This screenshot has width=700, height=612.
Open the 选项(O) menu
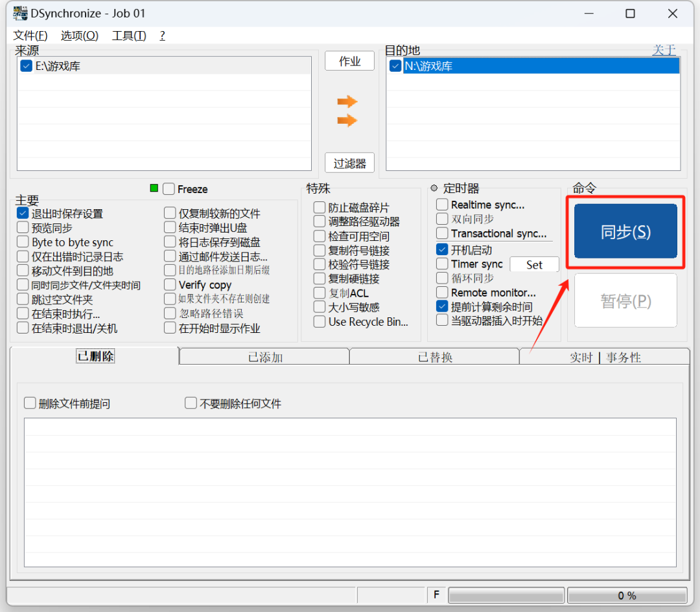[x=80, y=36]
